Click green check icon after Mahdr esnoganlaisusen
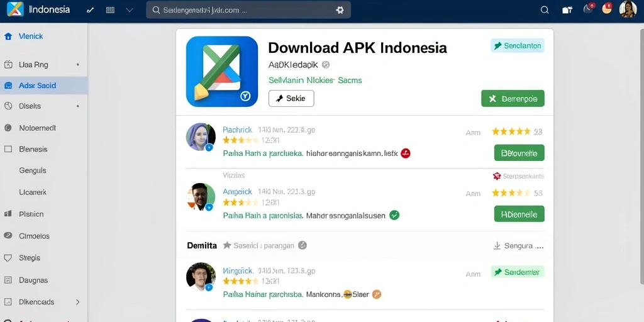 click(x=394, y=215)
